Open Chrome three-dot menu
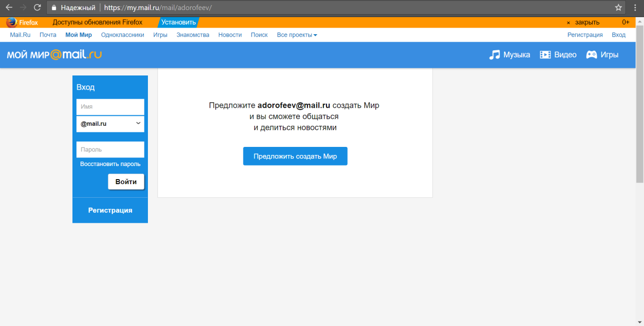The width and height of the screenshot is (644, 326). (635, 8)
